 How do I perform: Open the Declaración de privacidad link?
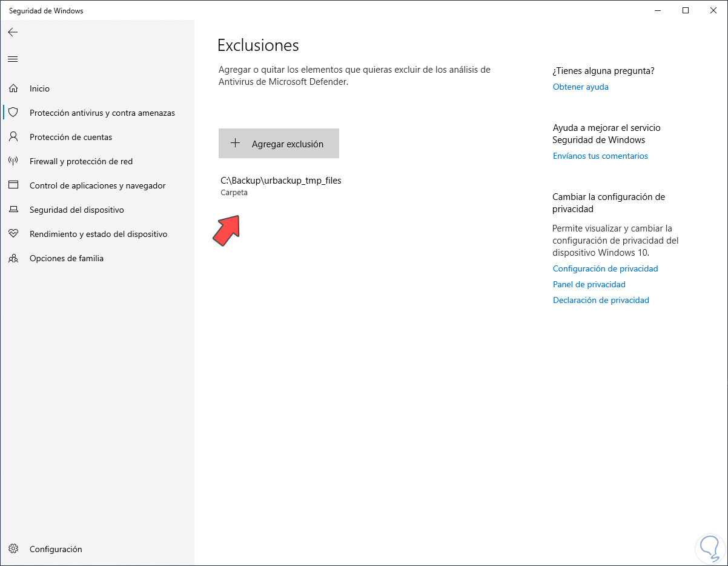(601, 300)
